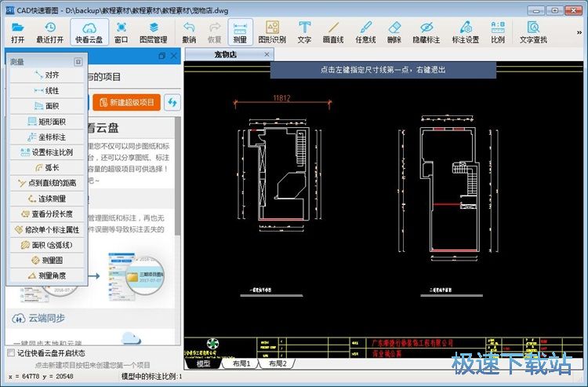Select 矩形面积 in the measure menu
The height and width of the screenshot is (387, 588).
46,122
